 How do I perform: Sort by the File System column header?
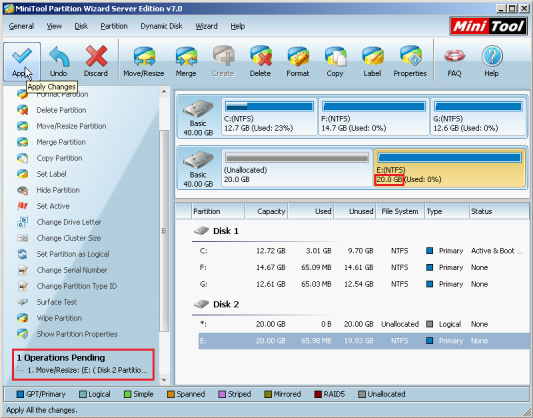point(400,211)
